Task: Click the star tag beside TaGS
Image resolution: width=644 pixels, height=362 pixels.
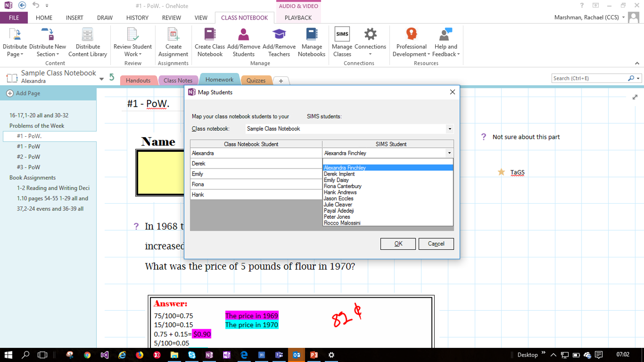Action: pos(501,172)
